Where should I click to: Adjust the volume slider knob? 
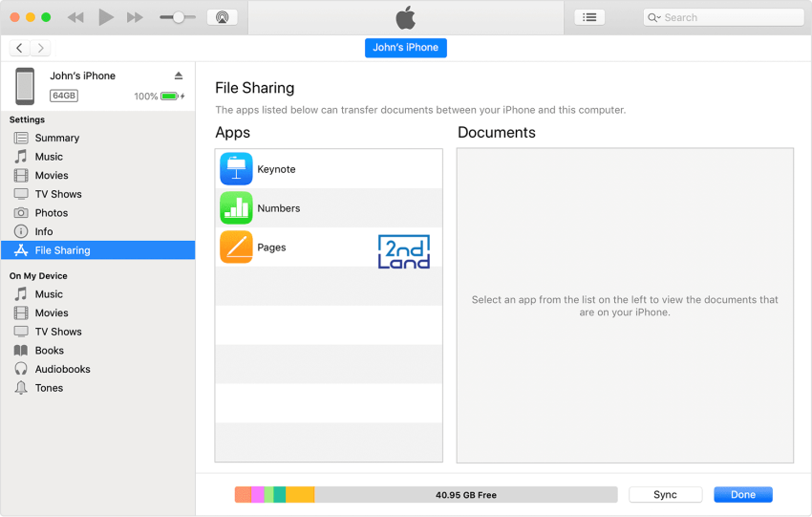tap(178, 17)
